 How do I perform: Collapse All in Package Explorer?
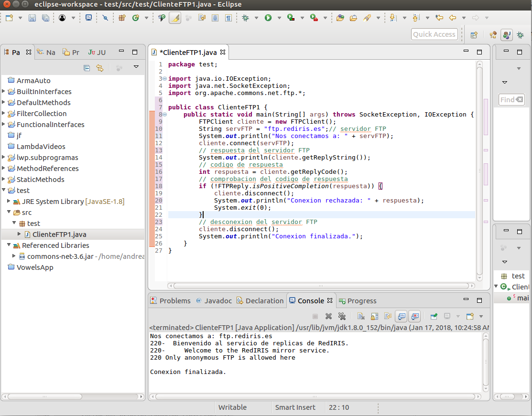tap(87, 68)
